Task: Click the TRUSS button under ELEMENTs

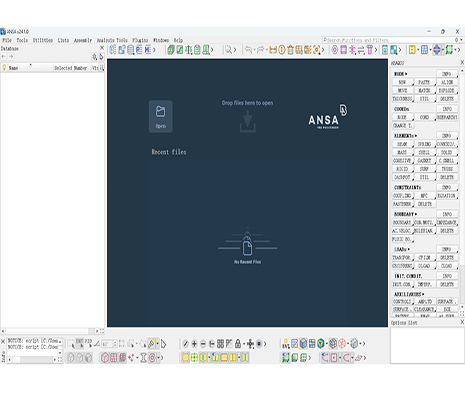Action: 447,169
